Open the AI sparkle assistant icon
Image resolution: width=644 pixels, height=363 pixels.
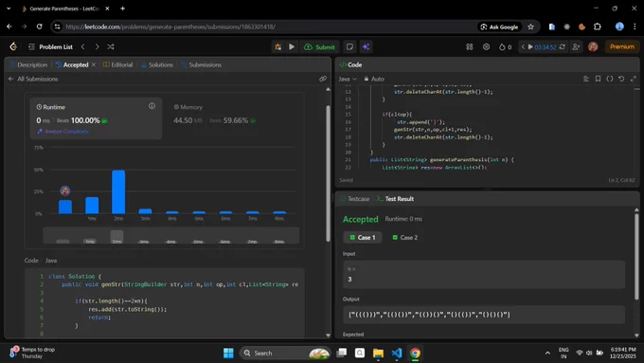tap(366, 46)
